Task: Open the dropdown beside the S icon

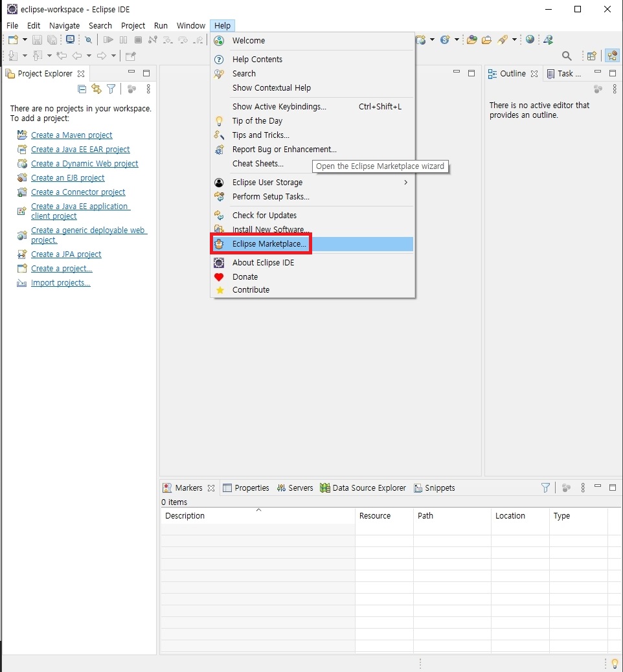Action: point(457,40)
